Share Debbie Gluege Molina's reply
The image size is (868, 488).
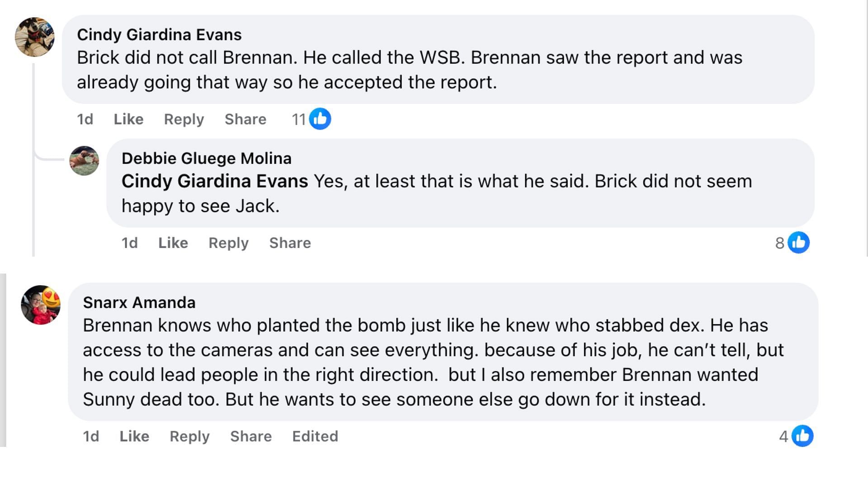tap(290, 243)
